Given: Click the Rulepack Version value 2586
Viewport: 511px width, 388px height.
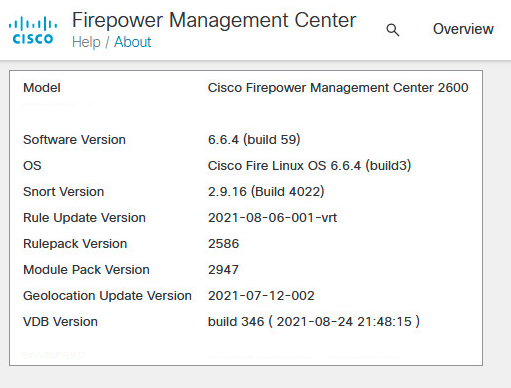Looking at the screenshot, I should [223, 244].
